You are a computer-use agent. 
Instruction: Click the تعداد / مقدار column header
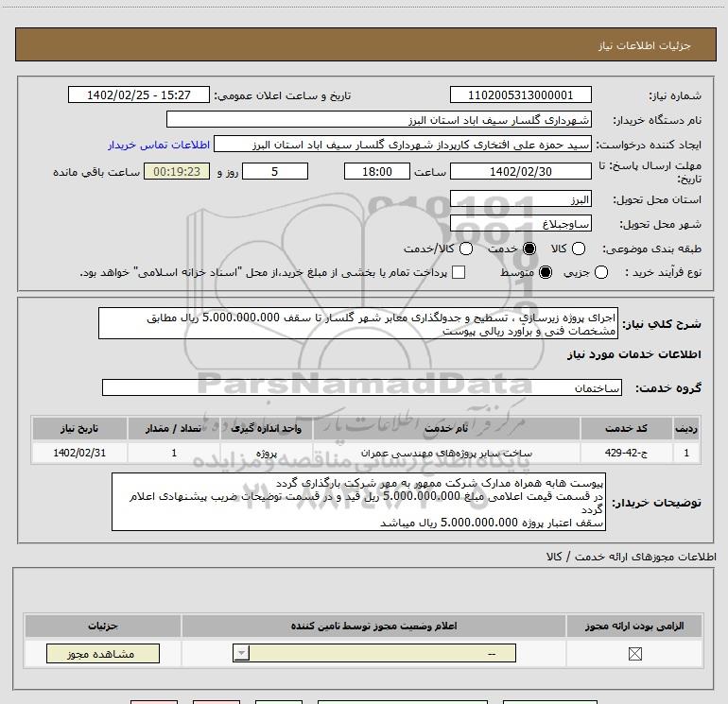coord(174,428)
